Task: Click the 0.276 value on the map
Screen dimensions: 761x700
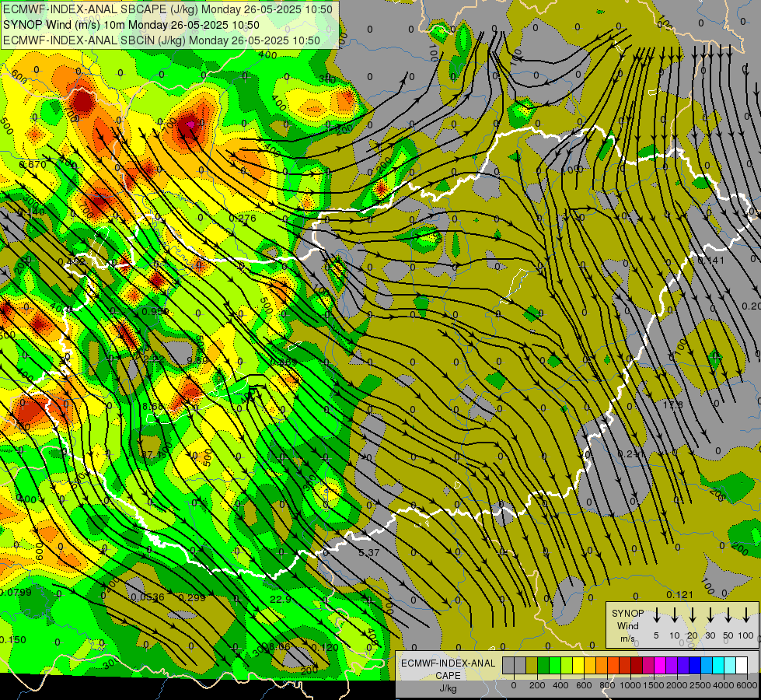Action: point(243,218)
